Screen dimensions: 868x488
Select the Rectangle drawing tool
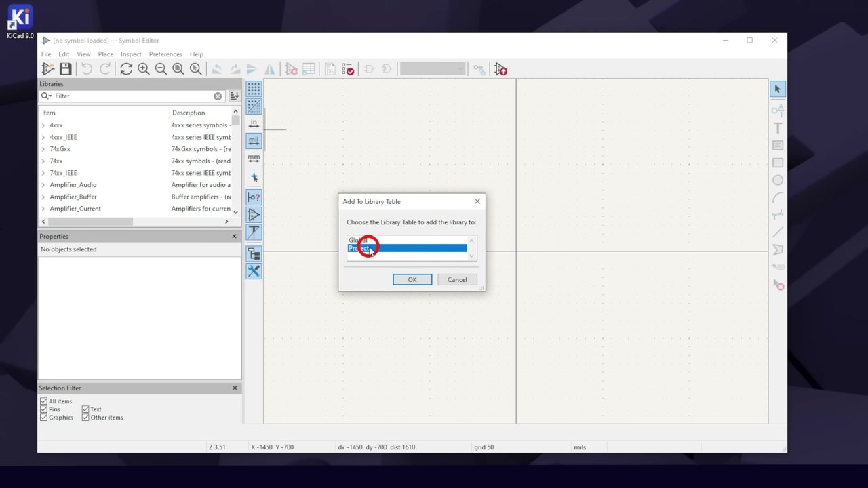pos(778,163)
